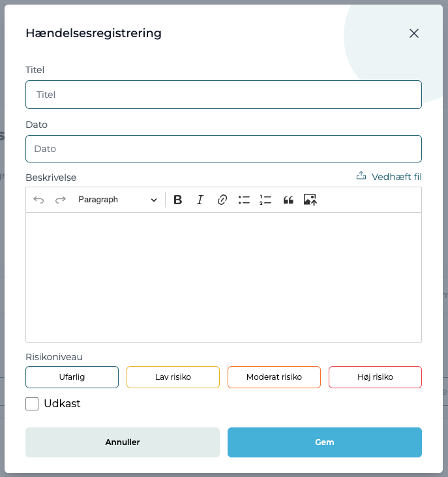Toggle italic formatting

pos(200,200)
